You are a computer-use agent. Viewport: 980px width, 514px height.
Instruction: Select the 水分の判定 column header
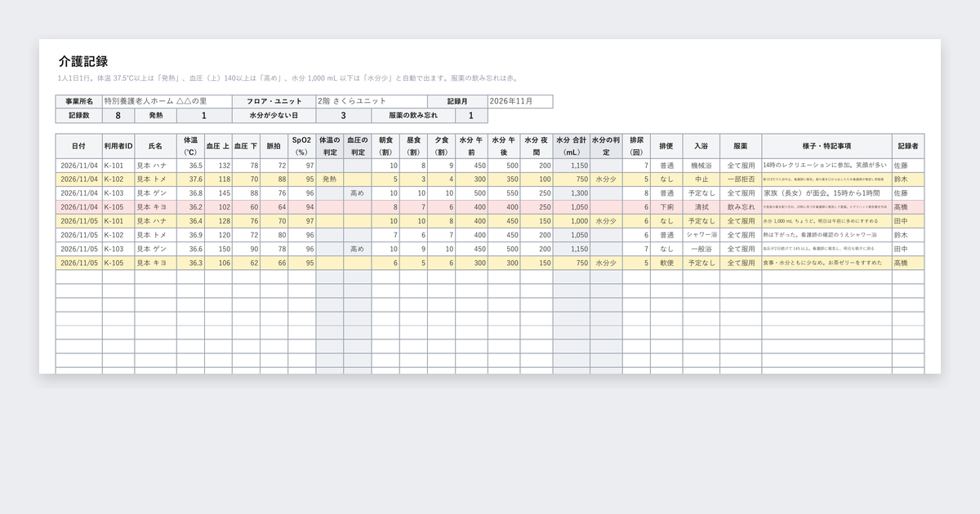coord(606,146)
